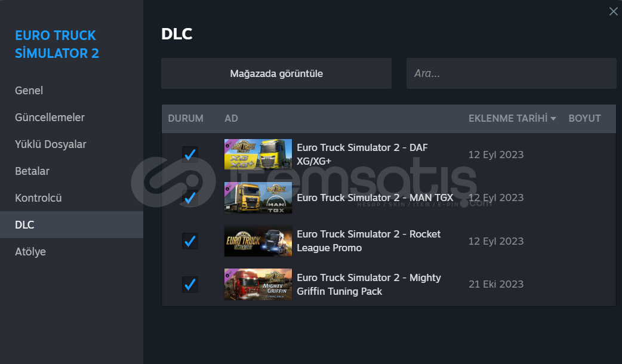
Task: Click the DAF XG/XG+ DLC thumbnail
Action: [x=258, y=154]
